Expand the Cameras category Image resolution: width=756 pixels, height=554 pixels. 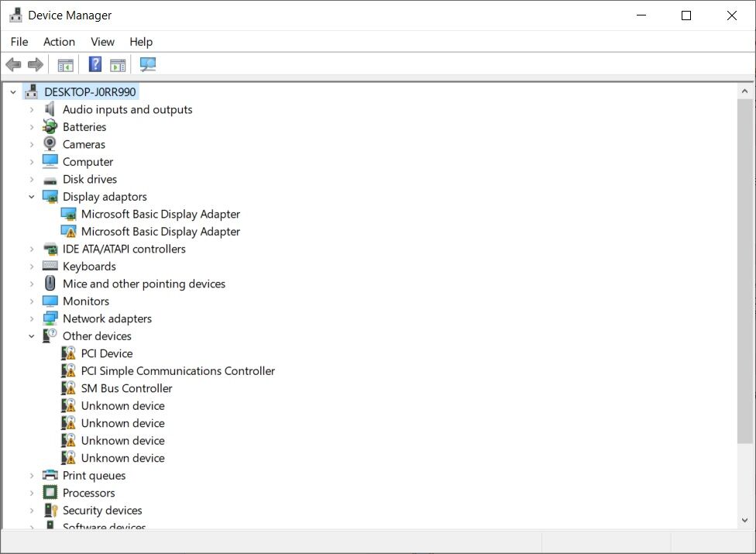coord(31,144)
